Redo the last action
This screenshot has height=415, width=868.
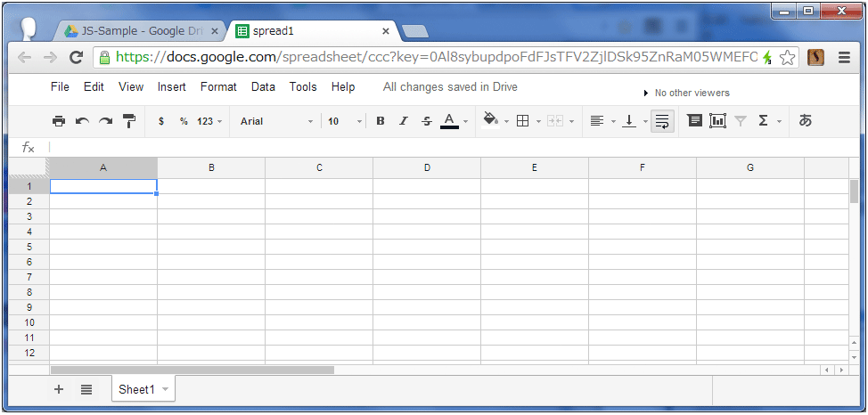106,121
